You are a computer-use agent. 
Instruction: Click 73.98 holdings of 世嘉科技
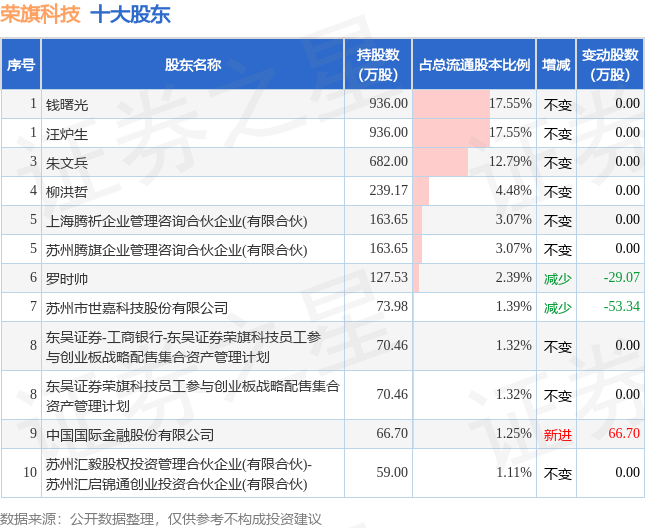pyautogui.click(x=392, y=306)
